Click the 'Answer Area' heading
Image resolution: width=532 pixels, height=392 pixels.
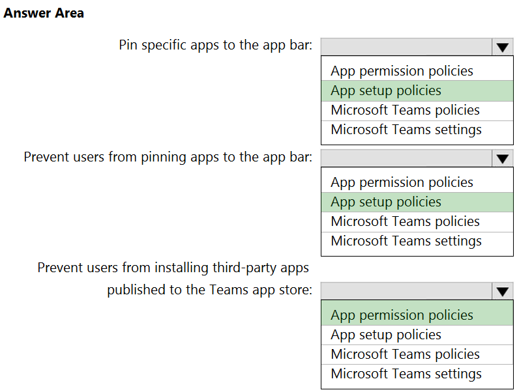point(44,13)
